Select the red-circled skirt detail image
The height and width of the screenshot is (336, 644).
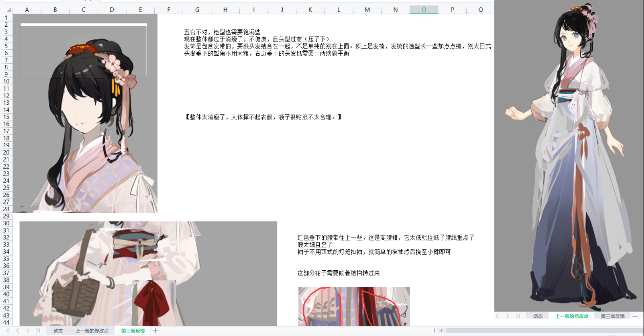pyautogui.click(x=354, y=306)
